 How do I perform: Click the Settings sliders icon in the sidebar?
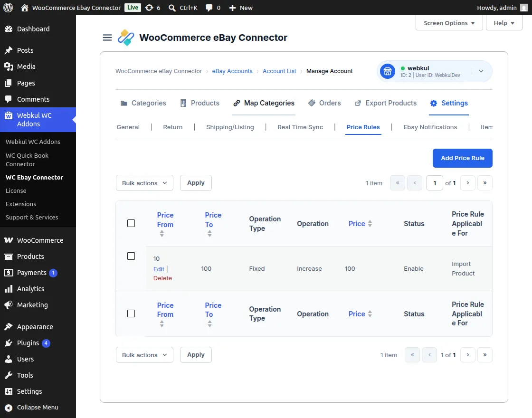coord(9,391)
